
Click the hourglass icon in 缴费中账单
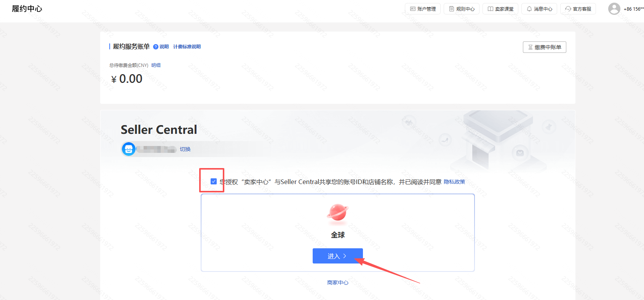pos(530,47)
